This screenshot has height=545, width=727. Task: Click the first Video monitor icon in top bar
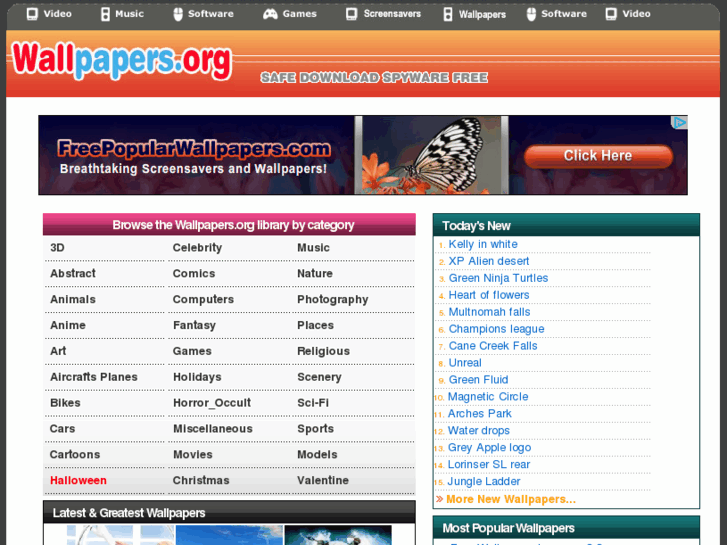[32, 14]
